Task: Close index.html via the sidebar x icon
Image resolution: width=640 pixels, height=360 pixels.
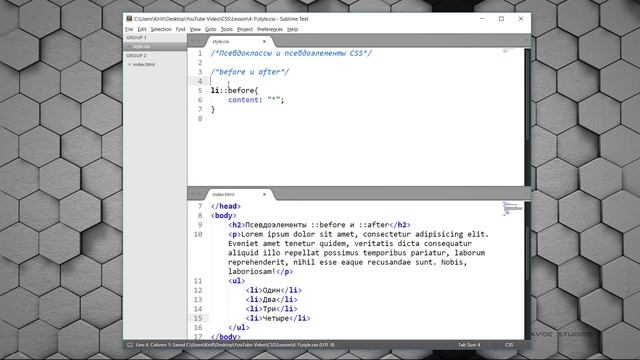Action: 129,64
